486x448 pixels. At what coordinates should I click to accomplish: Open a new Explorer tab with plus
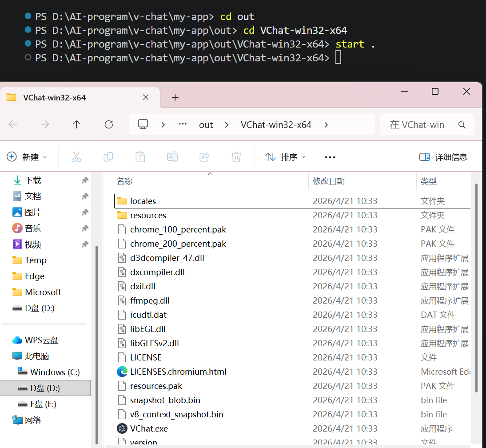pos(175,98)
